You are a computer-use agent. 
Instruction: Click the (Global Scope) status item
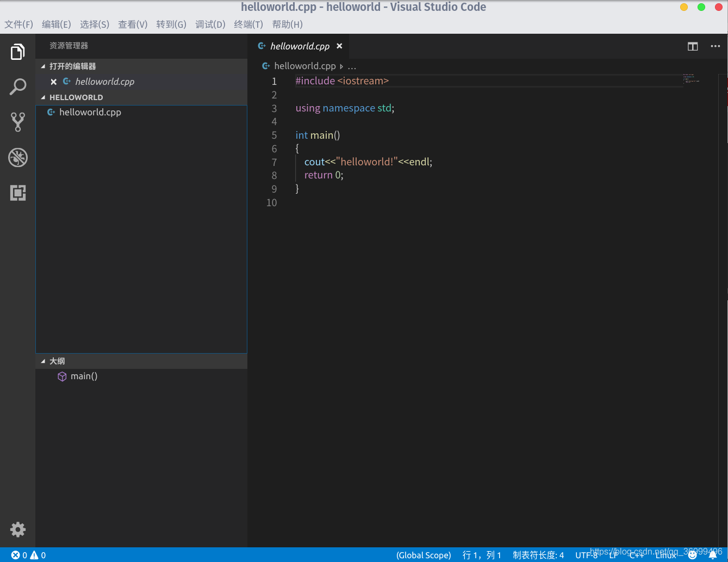[424, 555]
